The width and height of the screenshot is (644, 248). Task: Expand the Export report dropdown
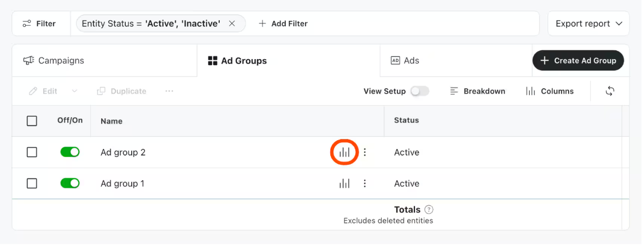(588, 24)
